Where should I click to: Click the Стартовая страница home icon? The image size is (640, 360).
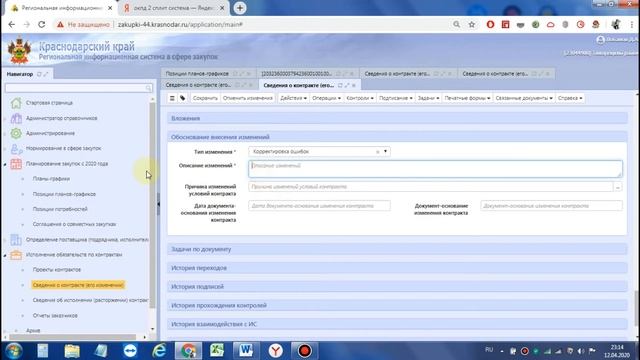[x=16, y=103]
